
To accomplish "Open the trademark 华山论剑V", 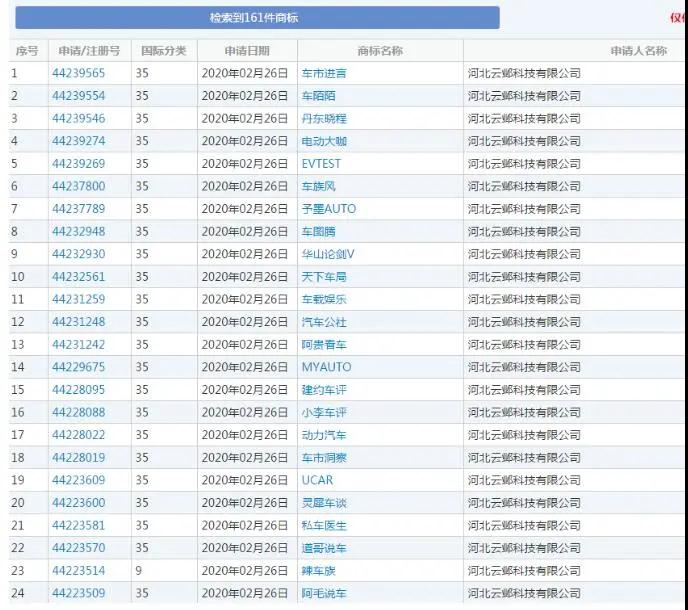I will (328, 254).
